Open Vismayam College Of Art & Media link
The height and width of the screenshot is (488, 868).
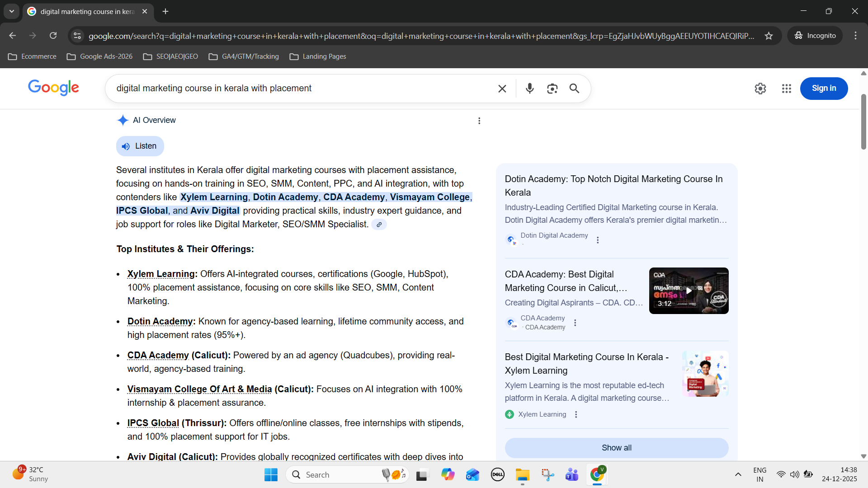[200, 389]
